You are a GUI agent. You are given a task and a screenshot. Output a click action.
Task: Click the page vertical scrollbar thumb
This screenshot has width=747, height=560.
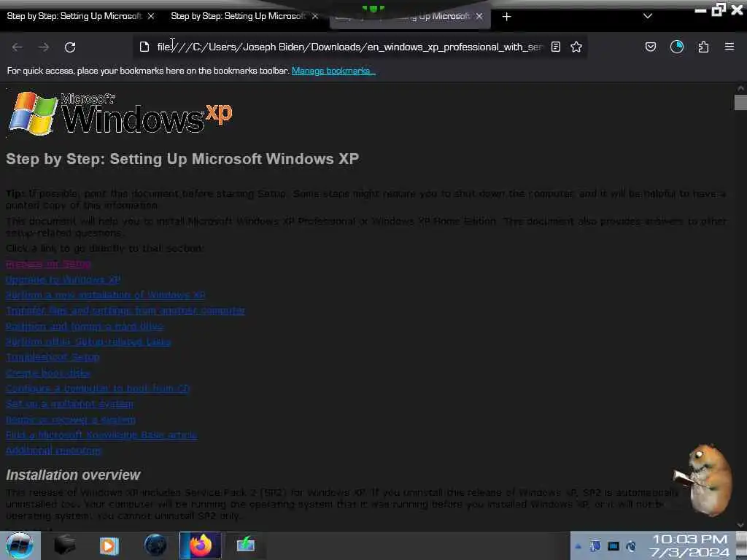(740, 102)
